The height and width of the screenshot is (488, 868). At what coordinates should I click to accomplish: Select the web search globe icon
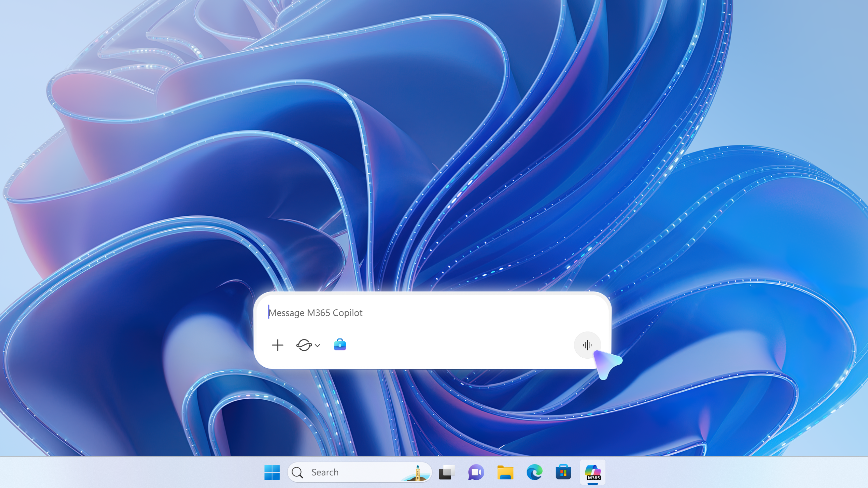point(304,345)
